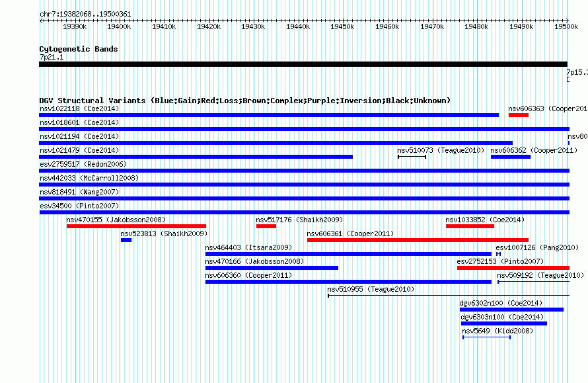Image resolution: width=588 pixels, height=383 pixels.
Task: Click the nsv517176 (Shaikh2009) red bar
Action: click(266, 226)
